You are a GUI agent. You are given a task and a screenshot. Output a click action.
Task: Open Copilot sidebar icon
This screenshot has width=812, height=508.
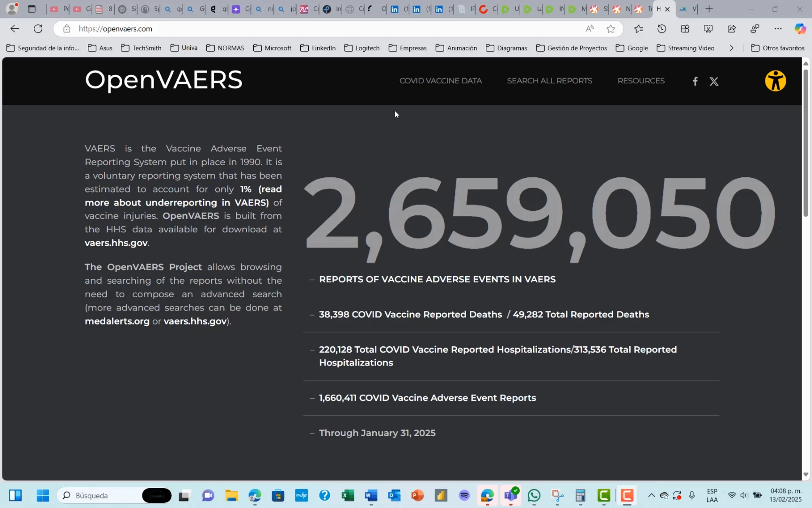point(800,29)
